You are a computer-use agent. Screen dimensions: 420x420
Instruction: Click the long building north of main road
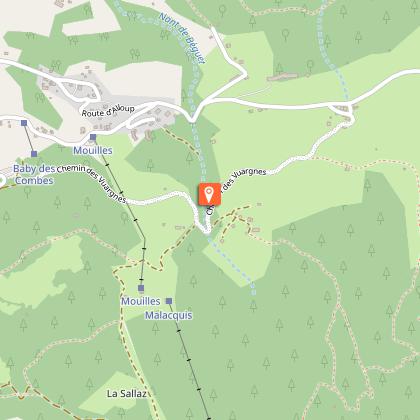(282, 77)
